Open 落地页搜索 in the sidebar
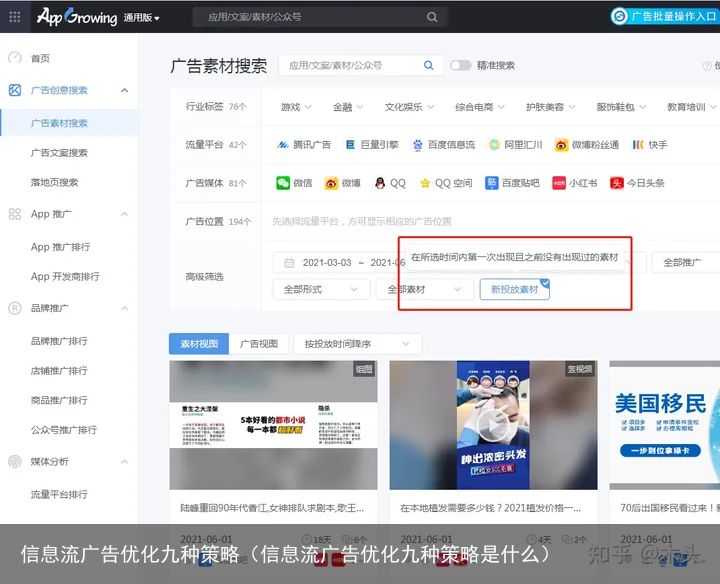Viewport: 720px width, 584px height. pos(54,183)
